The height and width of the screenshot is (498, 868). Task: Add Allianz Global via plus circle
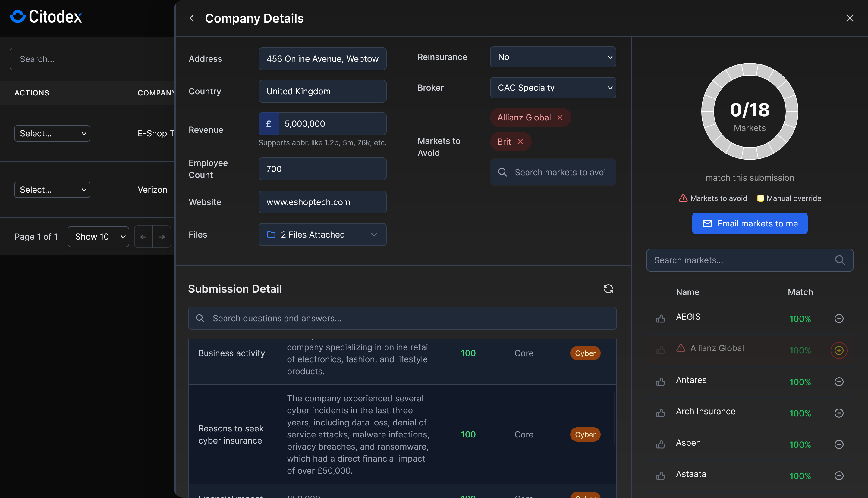(838, 350)
